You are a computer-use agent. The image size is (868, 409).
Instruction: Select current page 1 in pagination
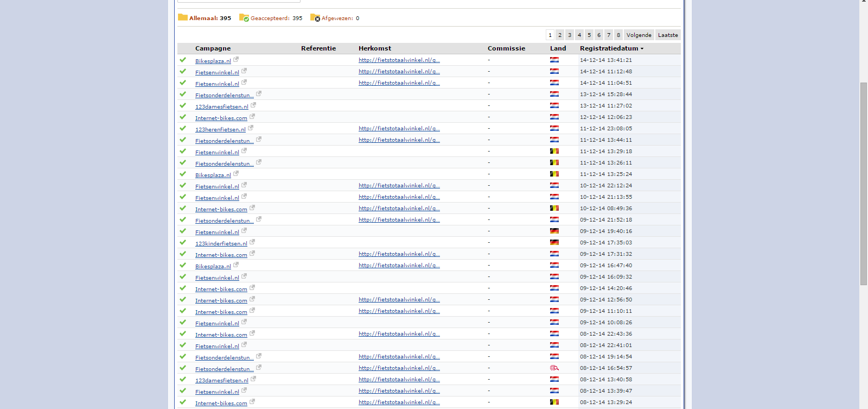tap(550, 35)
